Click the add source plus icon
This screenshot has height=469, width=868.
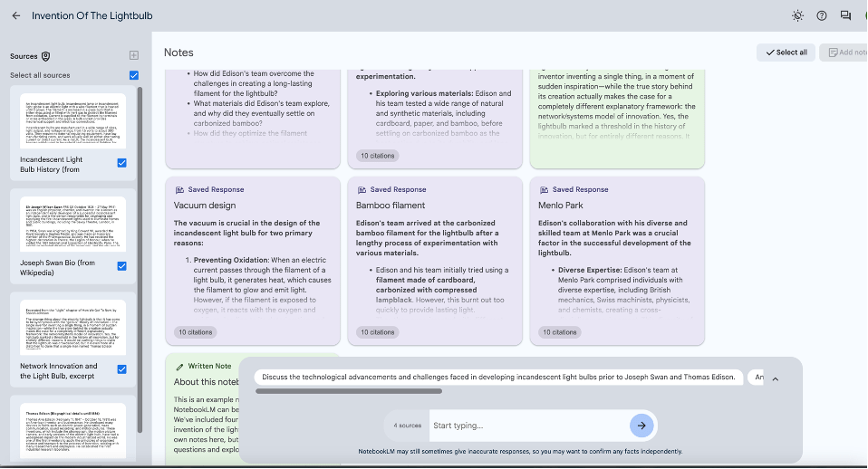134,56
